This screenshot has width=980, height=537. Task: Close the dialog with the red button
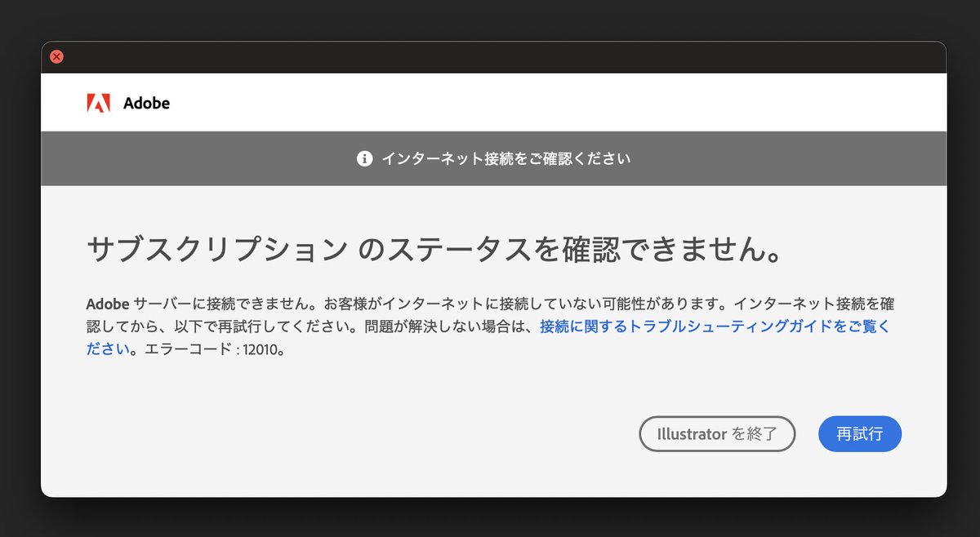(x=56, y=57)
